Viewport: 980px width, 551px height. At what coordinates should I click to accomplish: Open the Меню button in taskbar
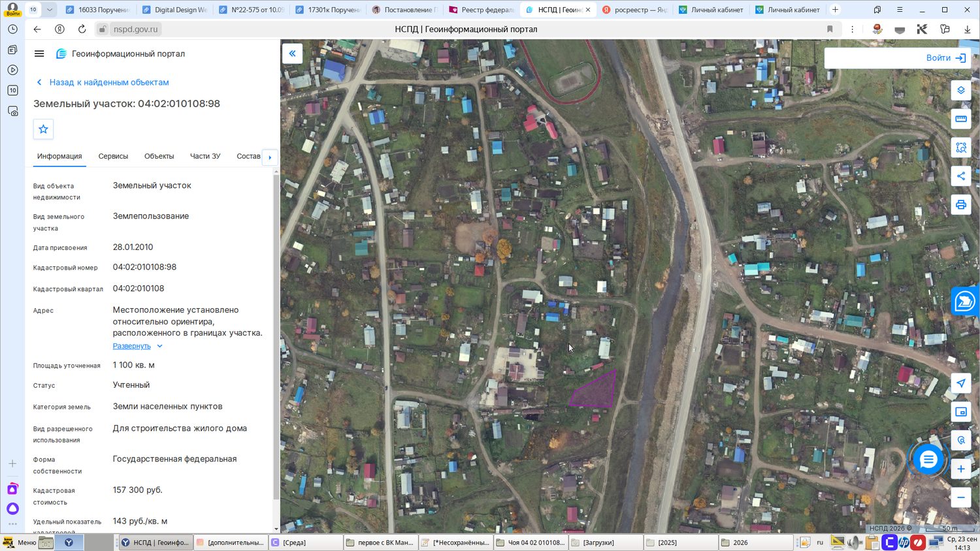pyautogui.click(x=20, y=543)
